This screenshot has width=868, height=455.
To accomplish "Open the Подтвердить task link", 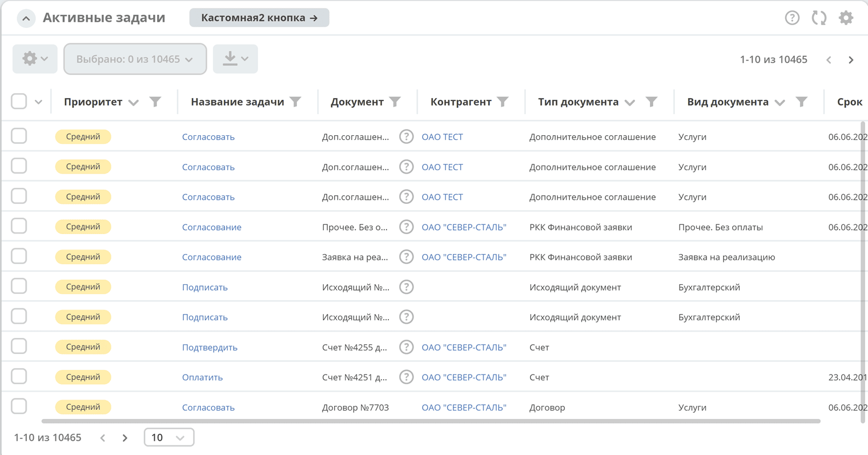I will click(210, 347).
